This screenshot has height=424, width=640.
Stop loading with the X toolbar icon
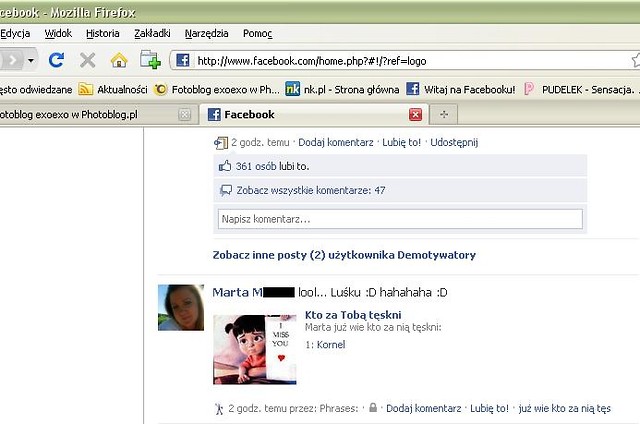click(87, 60)
